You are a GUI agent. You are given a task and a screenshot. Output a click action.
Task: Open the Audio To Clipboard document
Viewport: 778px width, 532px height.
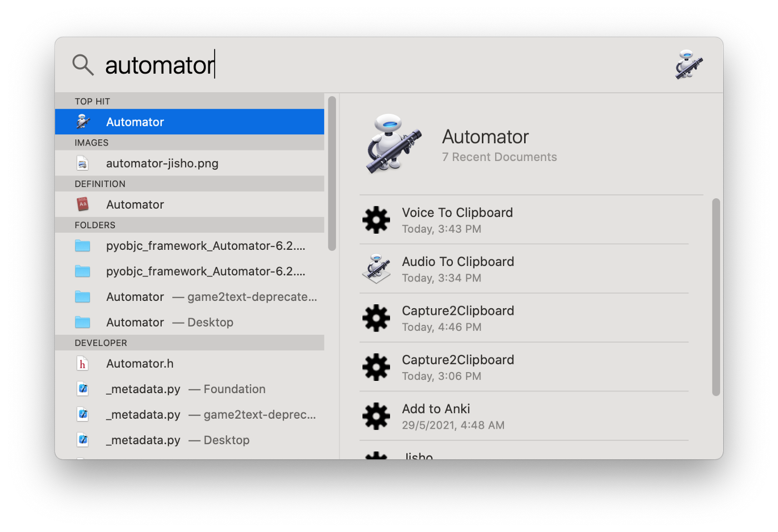[x=524, y=269]
